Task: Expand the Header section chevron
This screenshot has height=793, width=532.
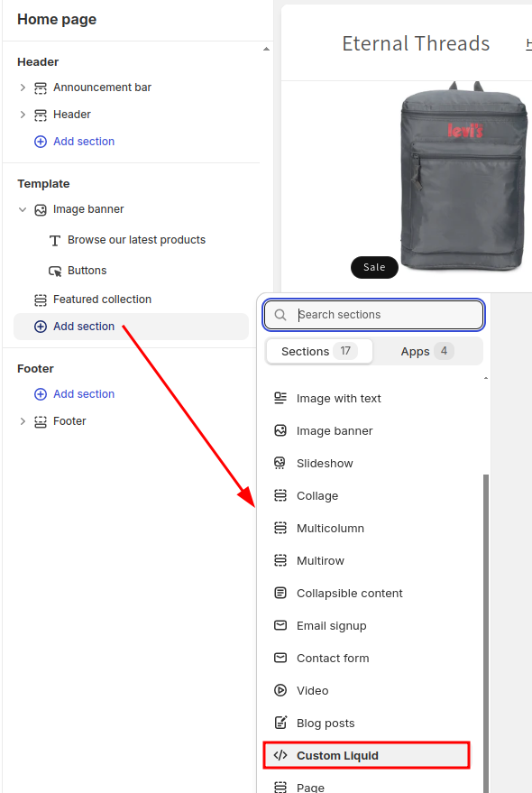Action: 23,115
